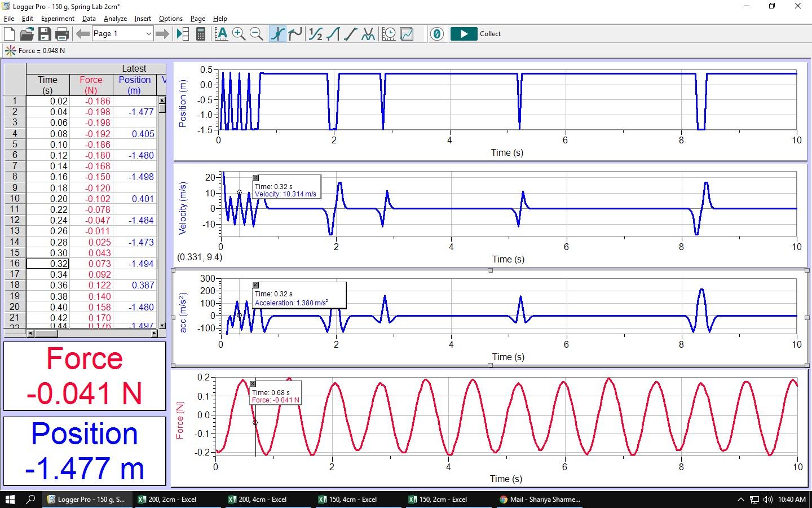
Task: Open the Data Collection clock icon
Action: click(x=389, y=34)
